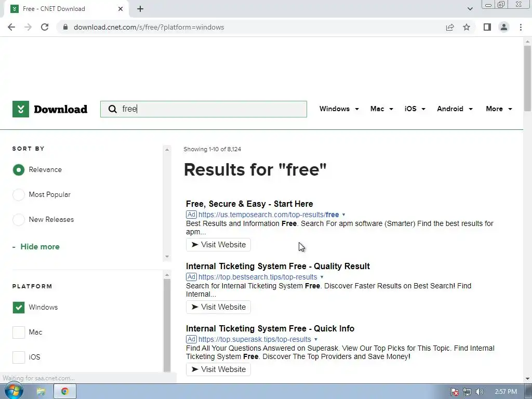This screenshot has width=532, height=399.
Task: Reload the current page
Action: [x=45, y=27]
